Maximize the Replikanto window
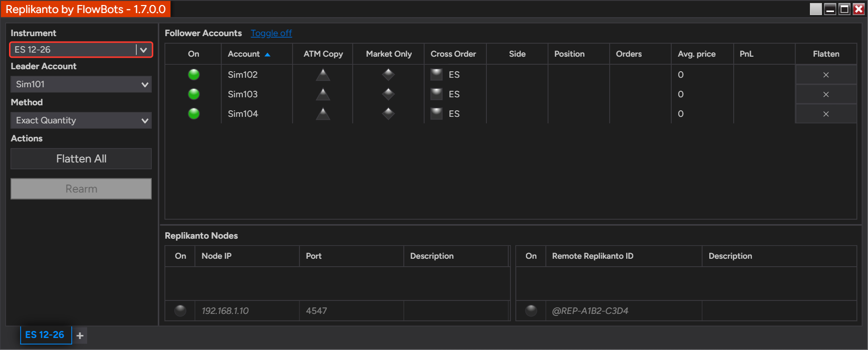 click(x=844, y=9)
